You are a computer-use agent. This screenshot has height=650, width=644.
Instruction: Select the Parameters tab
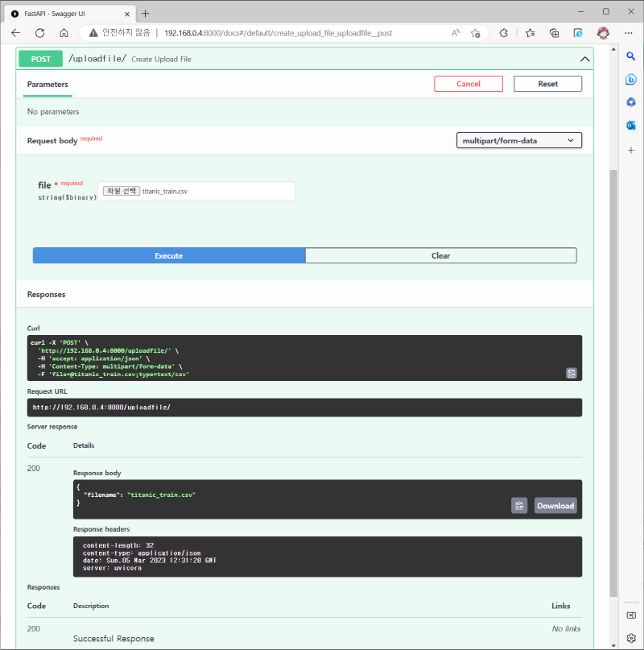click(x=47, y=85)
